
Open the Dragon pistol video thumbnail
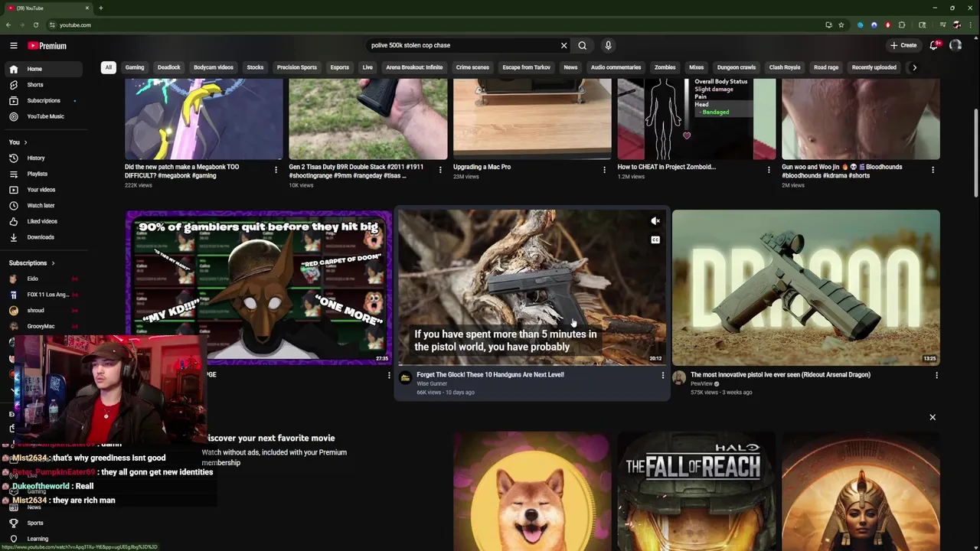(x=806, y=288)
